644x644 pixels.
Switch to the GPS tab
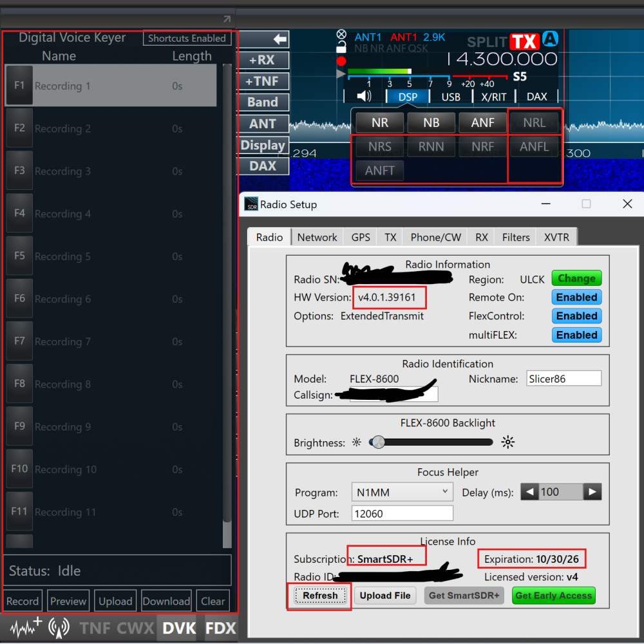pos(361,238)
